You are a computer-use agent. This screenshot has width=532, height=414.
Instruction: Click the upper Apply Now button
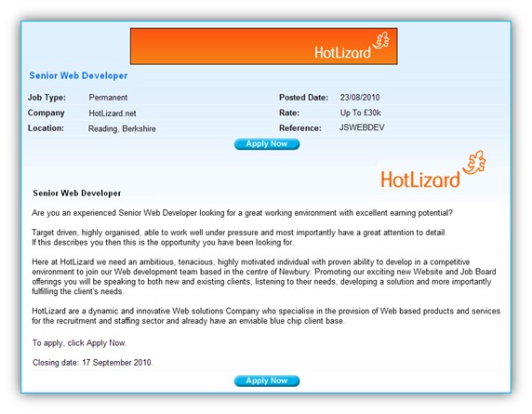pyautogui.click(x=267, y=144)
